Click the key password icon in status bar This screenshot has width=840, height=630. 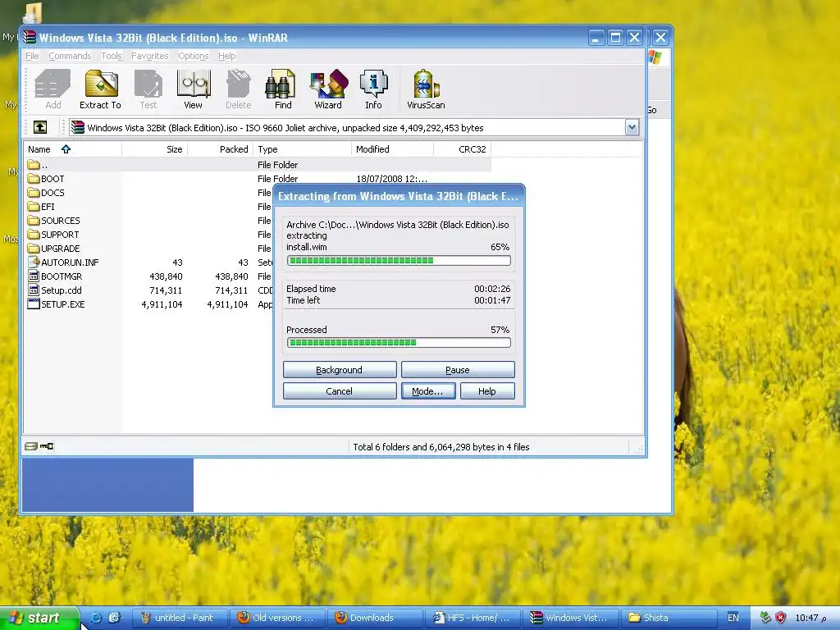[x=47, y=445]
